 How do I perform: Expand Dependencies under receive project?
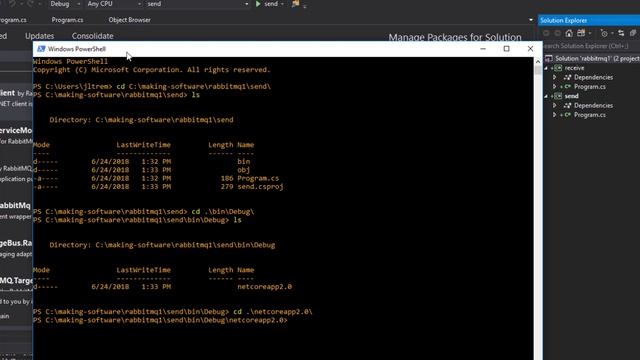tap(554, 77)
